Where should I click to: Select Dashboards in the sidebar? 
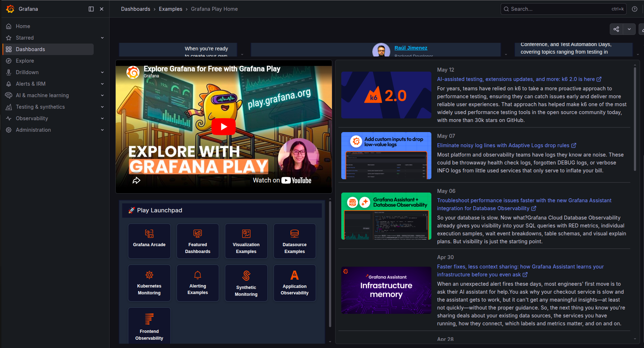click(48, 49)
